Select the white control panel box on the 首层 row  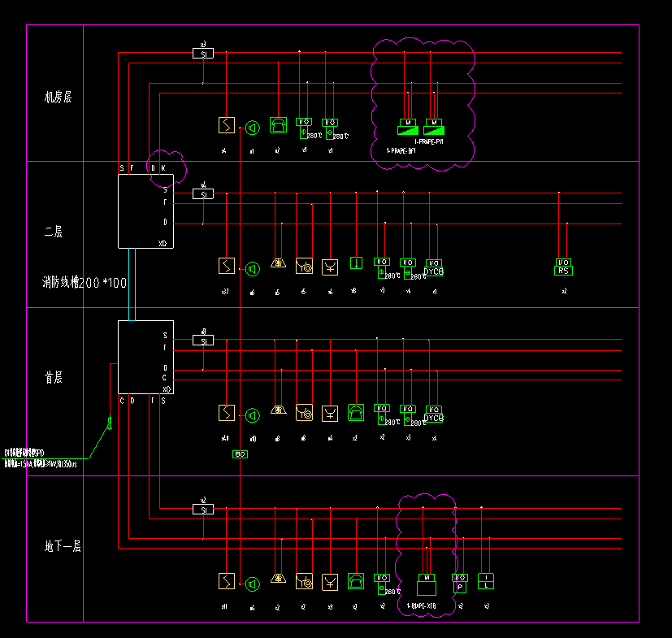point(145,357)
